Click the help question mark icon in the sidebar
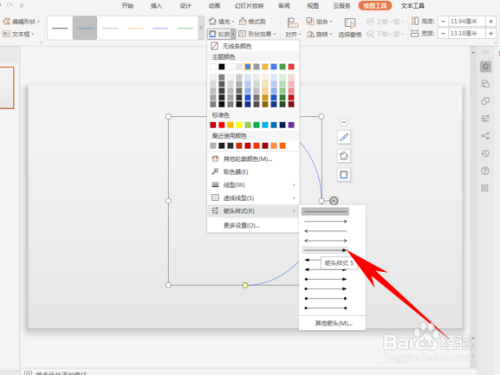500x375 pixels. coord(485,171)
